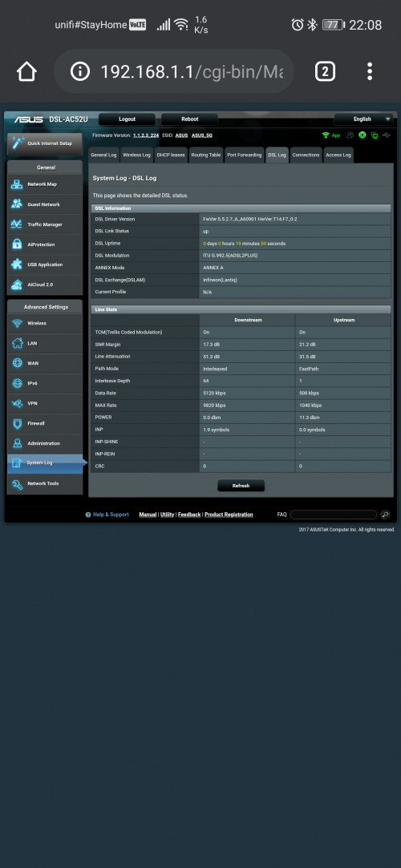
Task: Switch to the DHCP leases tab
Action: click(x=171, y=155)
